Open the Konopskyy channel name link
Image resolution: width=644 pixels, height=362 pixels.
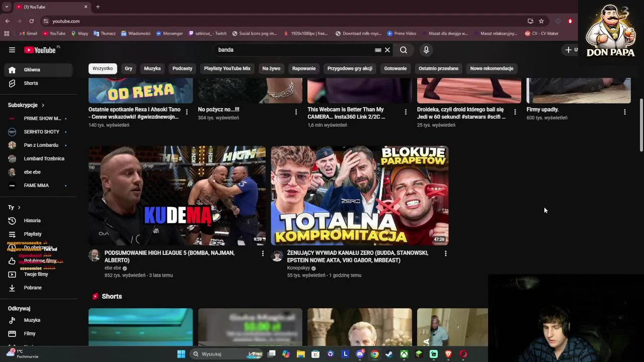(x=298, y=268)
